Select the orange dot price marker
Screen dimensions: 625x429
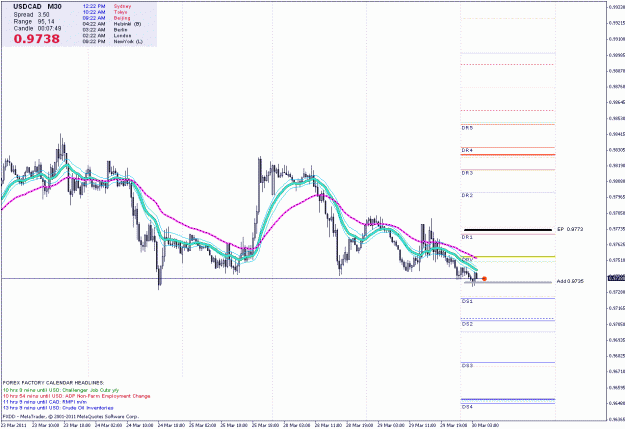click(x=484, y=279)
